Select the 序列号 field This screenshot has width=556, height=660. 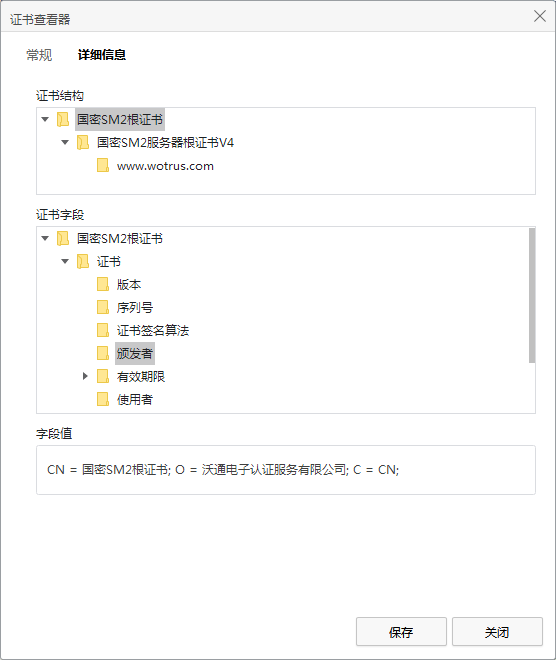(135, 307)
